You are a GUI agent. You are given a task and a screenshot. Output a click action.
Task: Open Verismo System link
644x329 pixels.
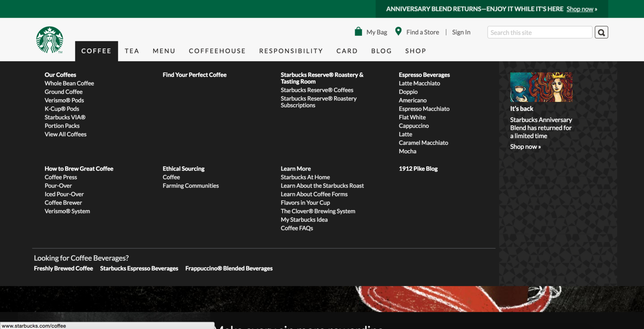[x=67, y=211]
